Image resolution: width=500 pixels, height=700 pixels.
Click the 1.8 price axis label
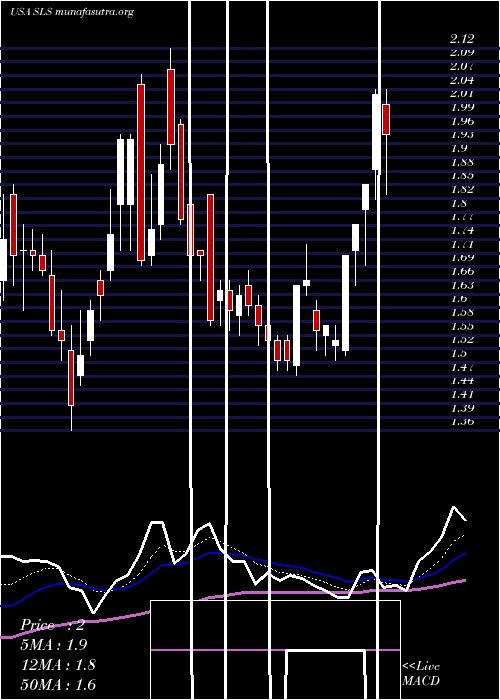[458, 203]
